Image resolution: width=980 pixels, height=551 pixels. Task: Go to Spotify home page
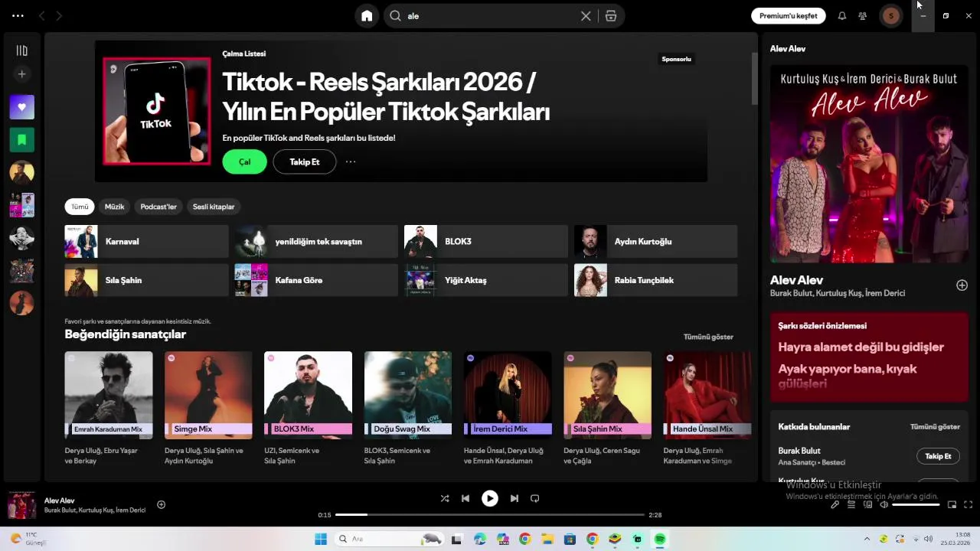pyautogui.click(x=367, y=16)
